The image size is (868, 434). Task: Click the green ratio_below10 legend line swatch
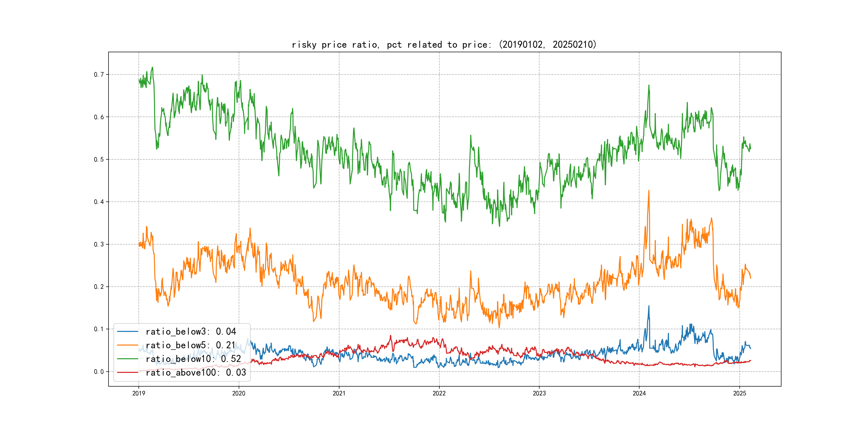tap(127, 359)
